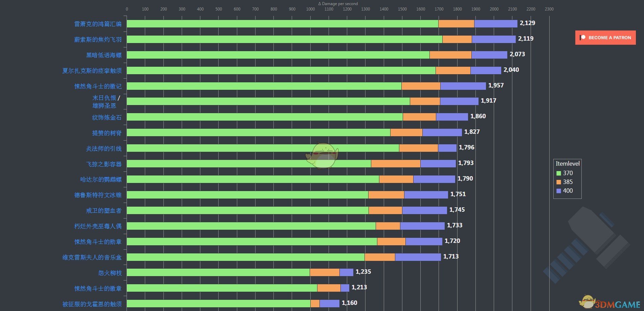The image size is (644, 311).
Task: Open trinket link 怨火柳枝
Action: tap(110, 273)
